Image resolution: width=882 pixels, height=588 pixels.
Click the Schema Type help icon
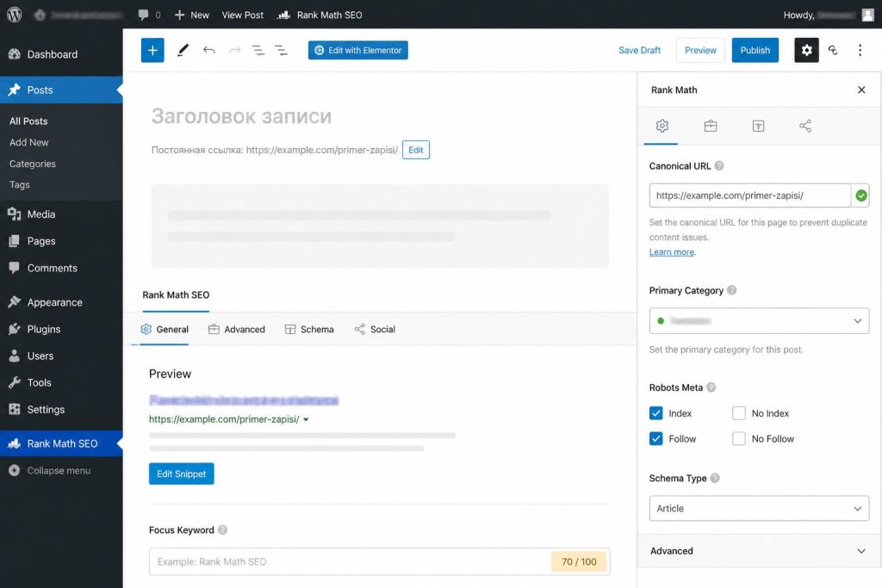tap(715, 478)
